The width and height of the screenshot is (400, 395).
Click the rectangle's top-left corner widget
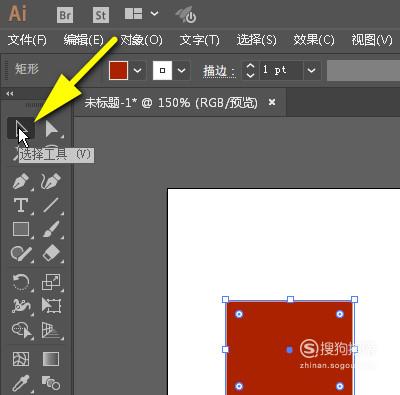coord(239,314)
